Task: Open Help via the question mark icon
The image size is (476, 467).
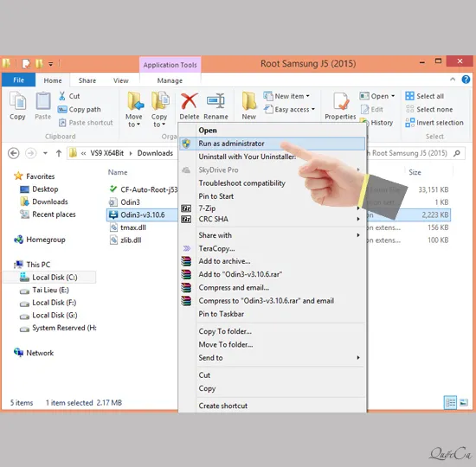Action: (466, 80)
